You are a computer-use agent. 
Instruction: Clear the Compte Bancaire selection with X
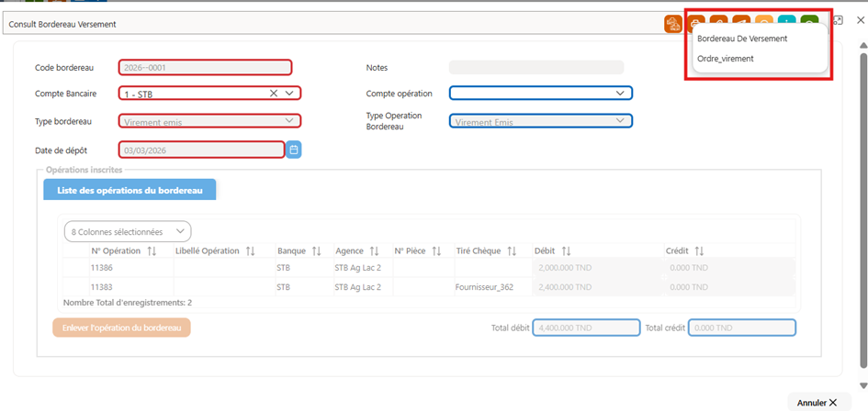tap(274, 94)
